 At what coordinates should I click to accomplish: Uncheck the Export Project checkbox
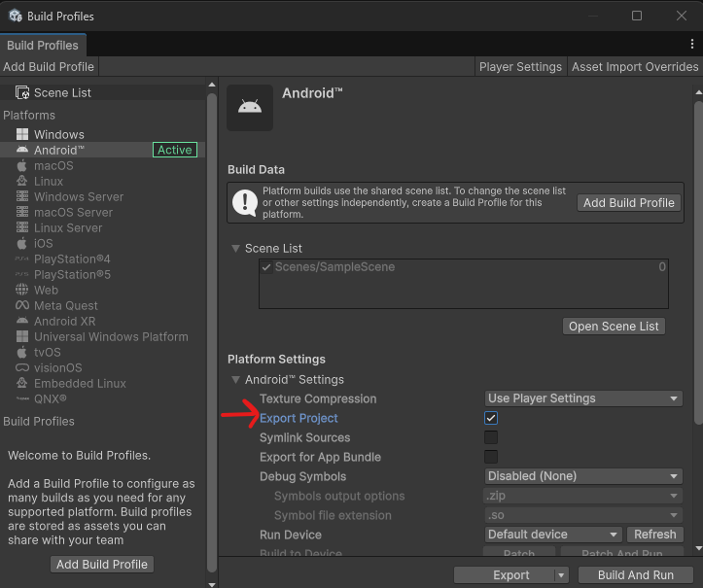tap(491, 418)
